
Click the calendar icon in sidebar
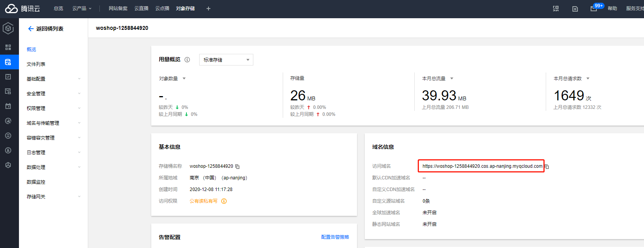[8, 106]
